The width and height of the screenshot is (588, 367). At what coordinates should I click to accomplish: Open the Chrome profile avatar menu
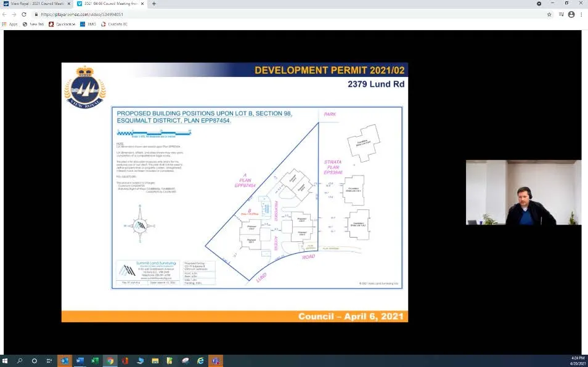click(571, 14)
